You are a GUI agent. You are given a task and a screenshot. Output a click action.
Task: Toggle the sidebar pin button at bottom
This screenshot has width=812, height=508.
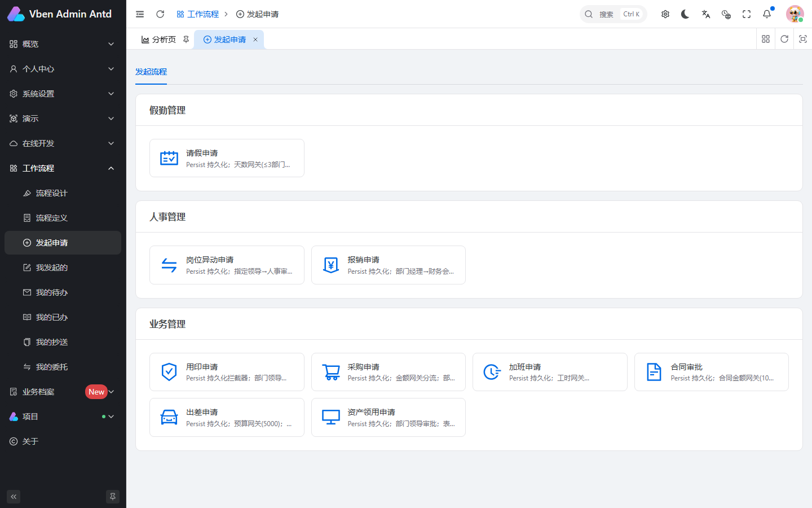click(x=113, y=497)
